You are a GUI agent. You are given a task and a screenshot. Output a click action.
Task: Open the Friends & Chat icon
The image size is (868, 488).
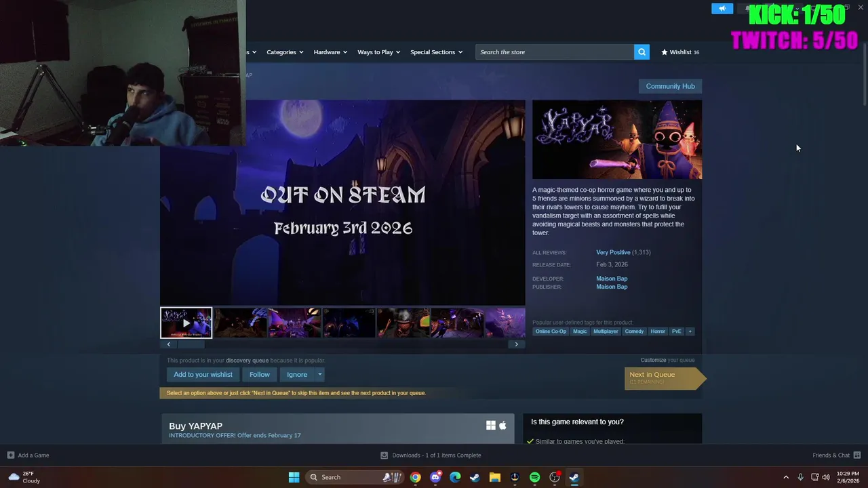(857, 455)
